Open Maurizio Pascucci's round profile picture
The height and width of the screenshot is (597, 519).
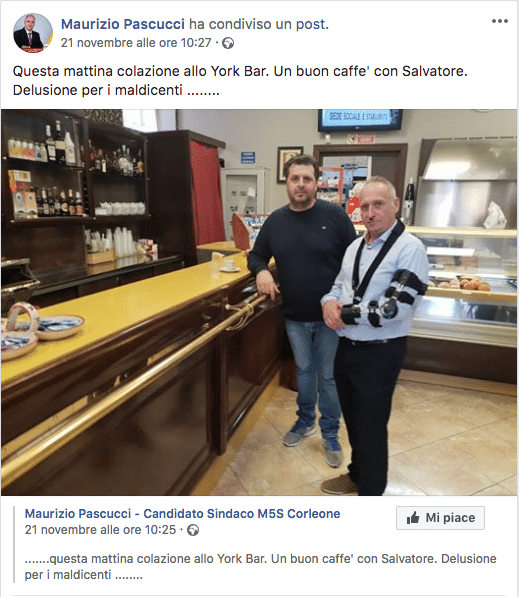click(33, 33)
